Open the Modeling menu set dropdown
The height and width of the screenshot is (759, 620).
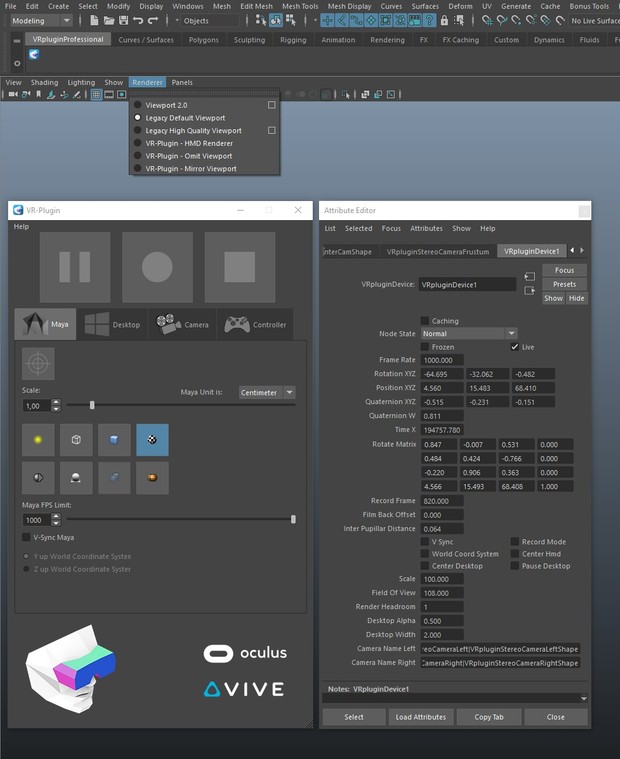click(x=42, y=20)
